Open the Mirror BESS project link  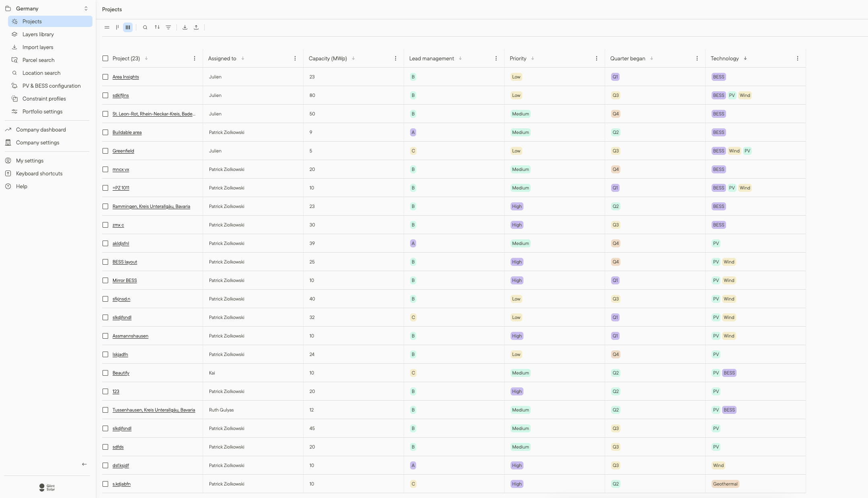click(125, 280)
